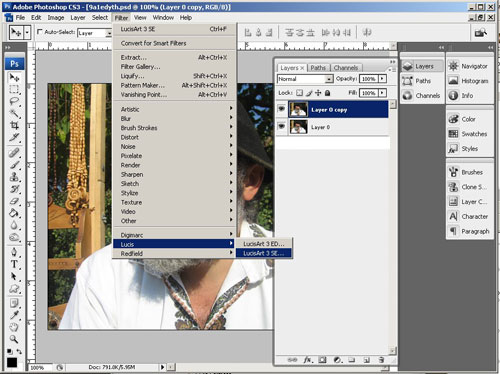Toggle lock image pixels
500x374 pixels.
pos(309,93)
